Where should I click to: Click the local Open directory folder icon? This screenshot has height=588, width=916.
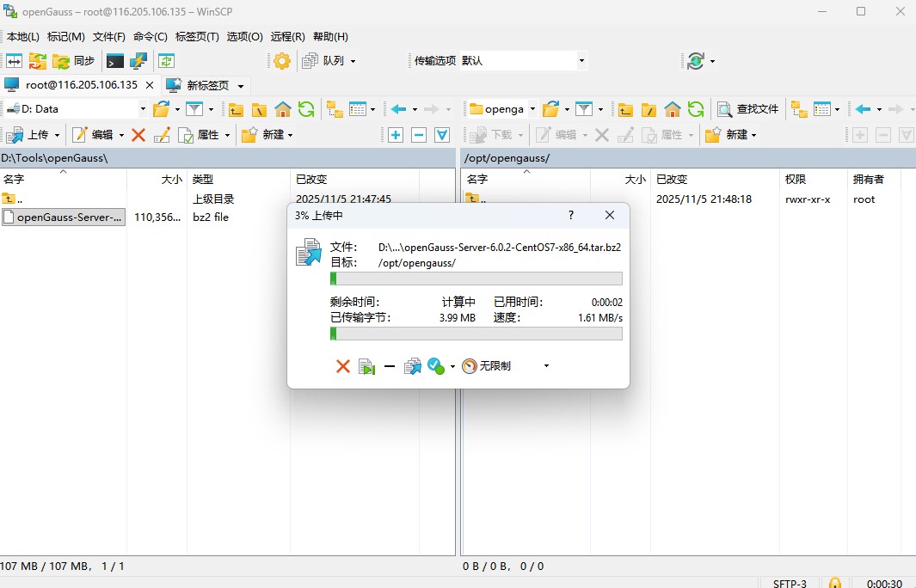coord(161,109)
